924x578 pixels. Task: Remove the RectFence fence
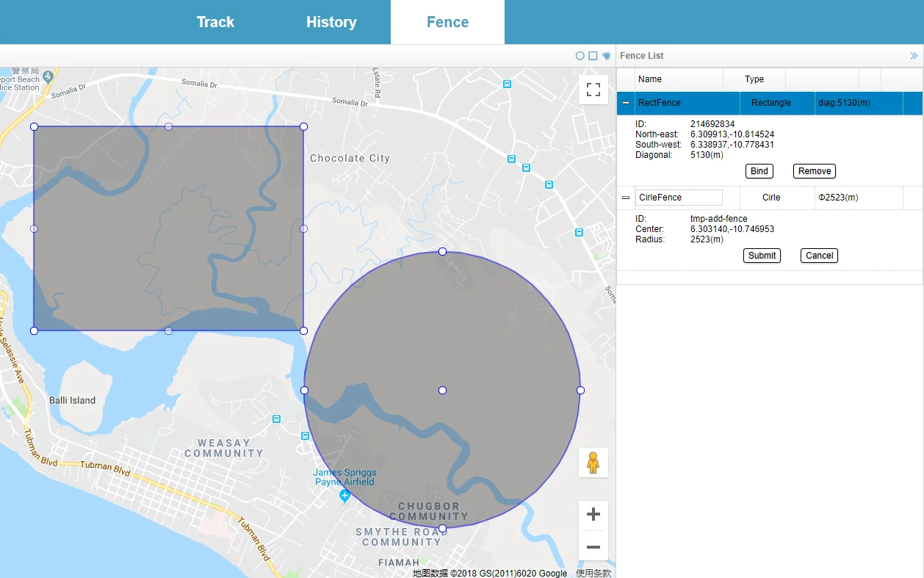coord(814,171)
